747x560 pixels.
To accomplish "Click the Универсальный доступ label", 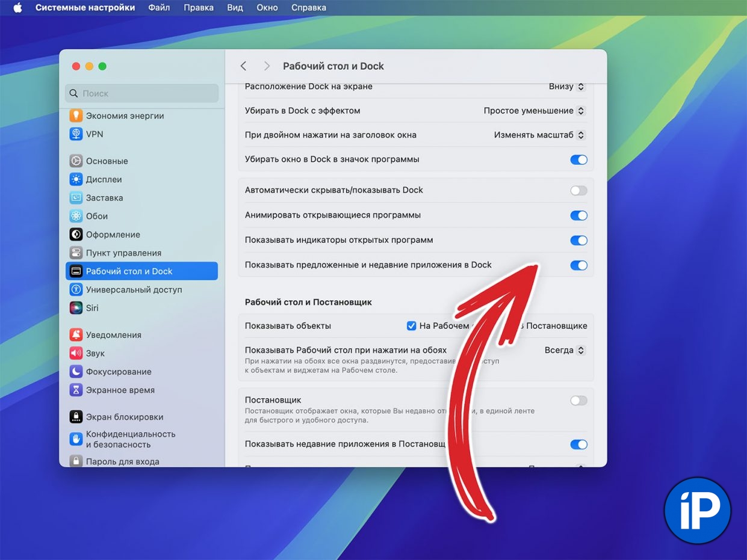I will (134, 289).
